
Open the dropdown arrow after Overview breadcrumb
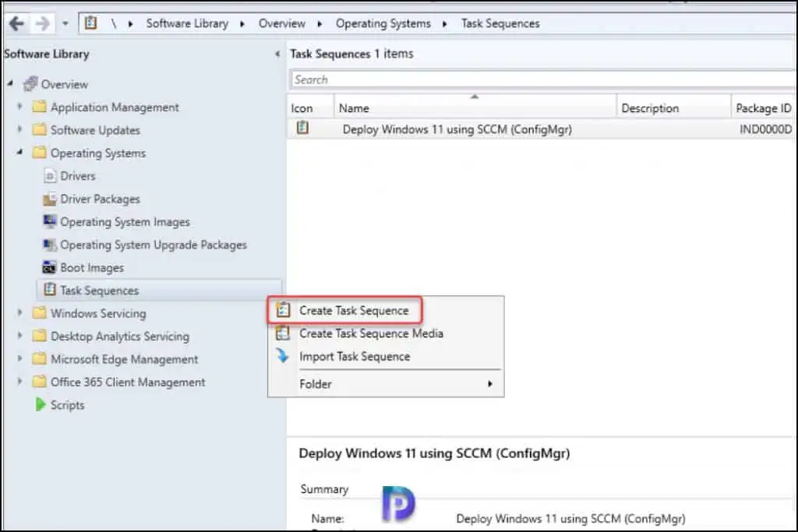point(320,24)
